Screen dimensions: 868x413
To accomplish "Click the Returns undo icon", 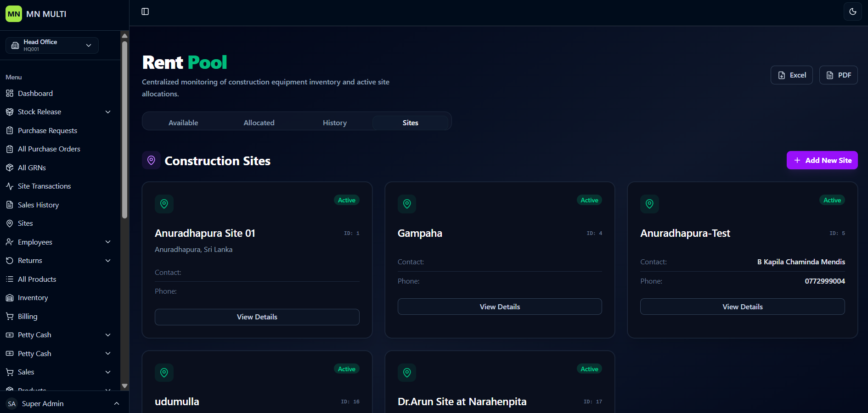I will coord(10,261).
